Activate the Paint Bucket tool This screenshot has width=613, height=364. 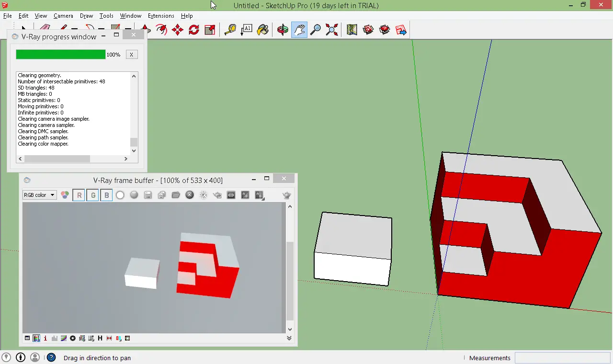pyautogui.click(x=262, y=30)
